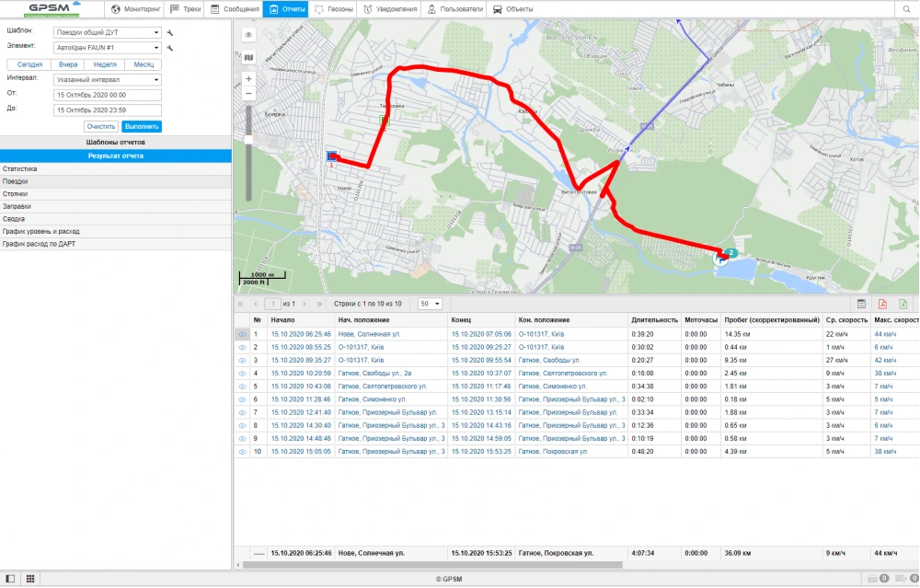
Task: Click the map zoom slider handle
Action: point(248,139)
